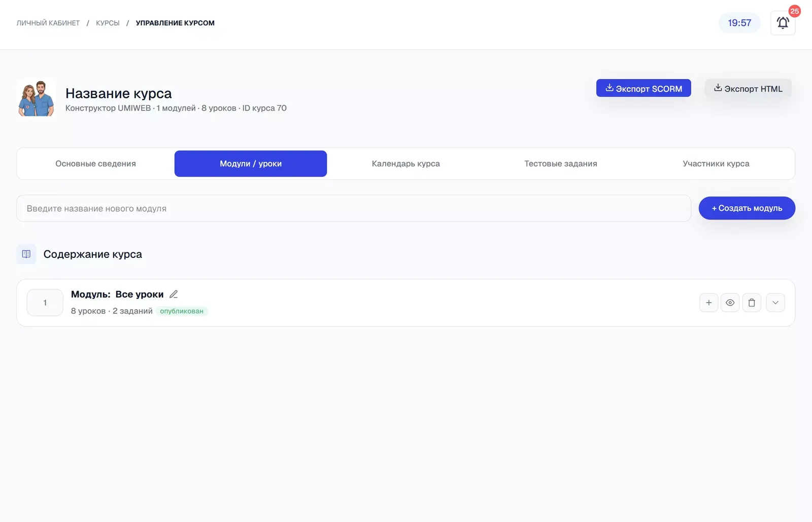
Task: Click the Содержание курса heading
Action: pos(93,254)
